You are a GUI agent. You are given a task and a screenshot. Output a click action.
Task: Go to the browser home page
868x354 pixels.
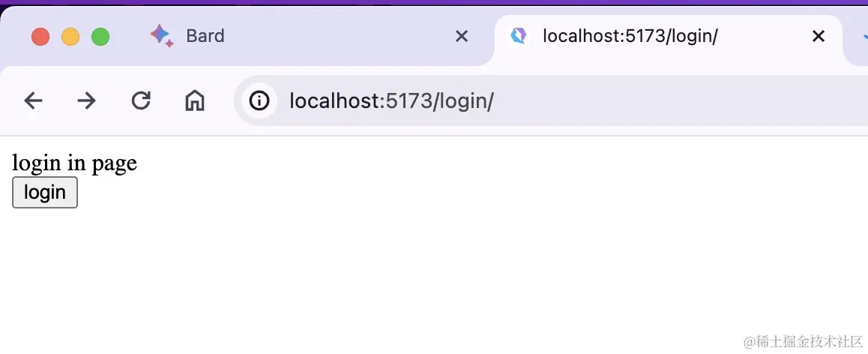[195, 100]
